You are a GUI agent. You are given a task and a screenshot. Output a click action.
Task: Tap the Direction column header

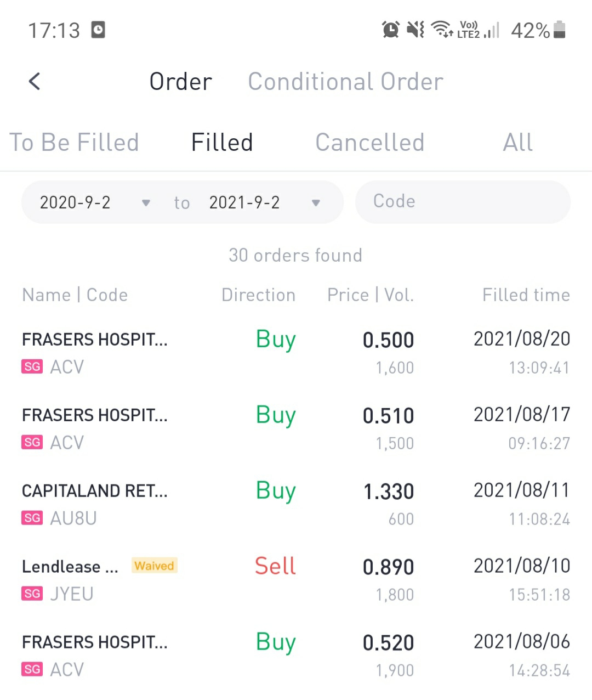tap(258, 295)
